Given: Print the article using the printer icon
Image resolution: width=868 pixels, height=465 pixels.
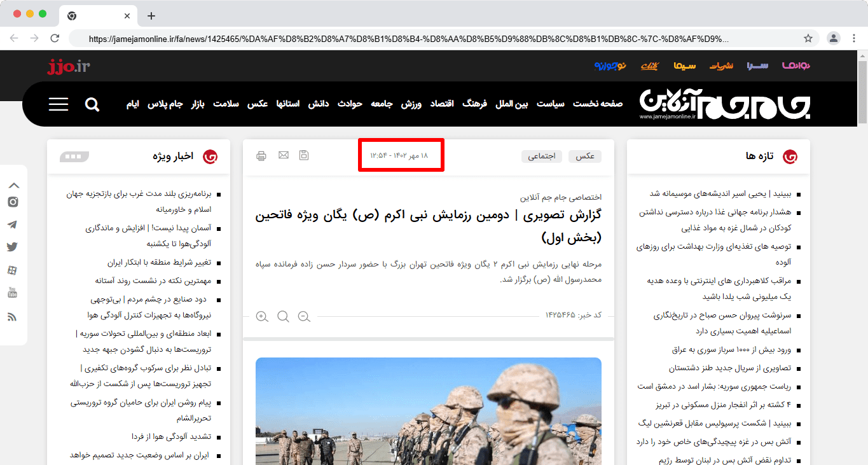Looking at the screenshot, I should click(x=261, y=156).
